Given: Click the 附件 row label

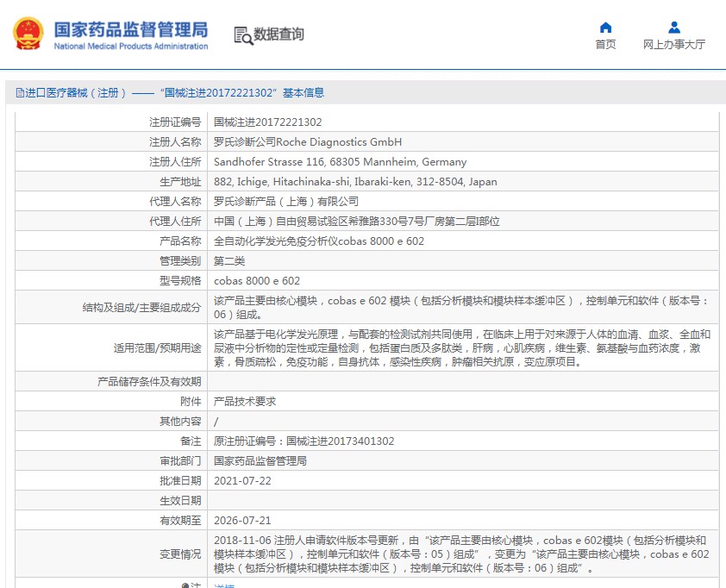Looking at the screenshot, I should coord(191,402).
